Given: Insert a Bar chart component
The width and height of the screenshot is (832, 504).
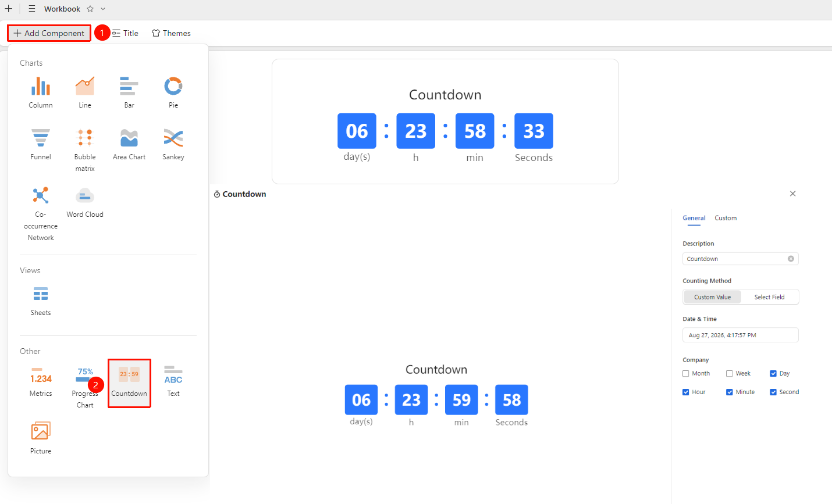Looking at the screenshot, I should pyautogui.click(x=129, y=92).
